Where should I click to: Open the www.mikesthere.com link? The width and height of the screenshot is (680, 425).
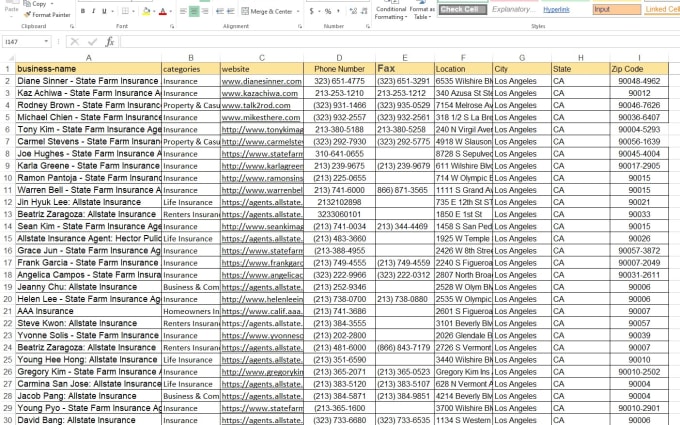(x=261, y=118)
